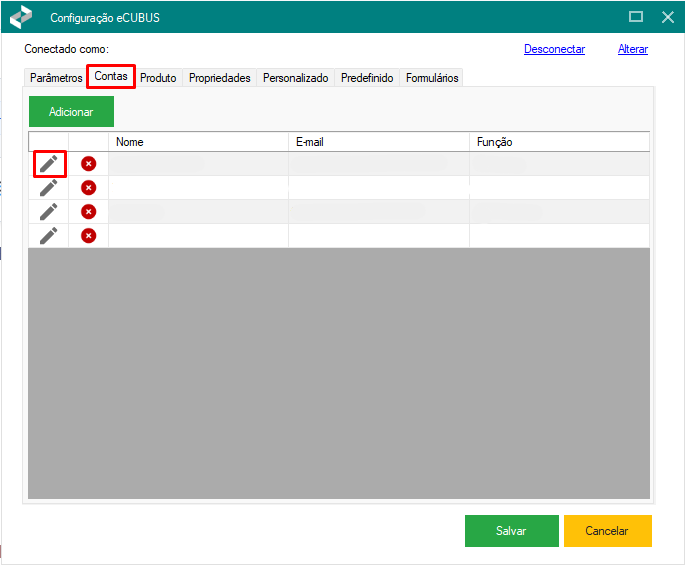Image resolution: width=685 pixels, height=565 pixels.
Task: Switch to the Parâmetros tab
Action: pos(56,78)
